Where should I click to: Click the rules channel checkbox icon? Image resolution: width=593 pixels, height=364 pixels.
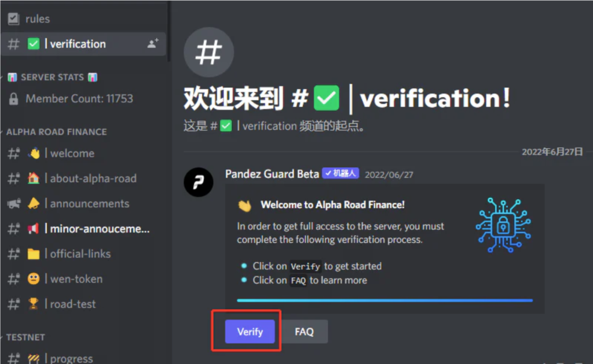(x=14, y=19)
